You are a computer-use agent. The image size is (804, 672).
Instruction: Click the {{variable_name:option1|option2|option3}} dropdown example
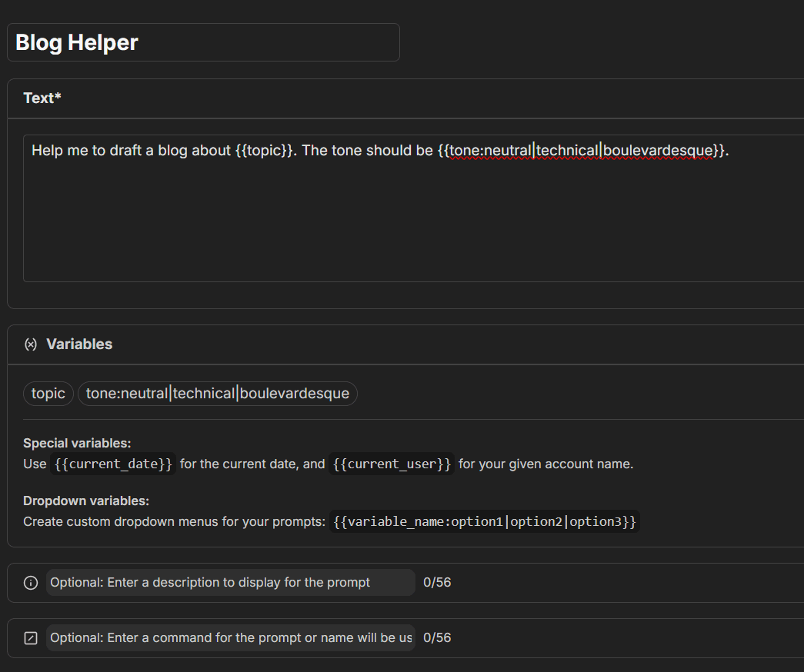(x=485, y=522)
